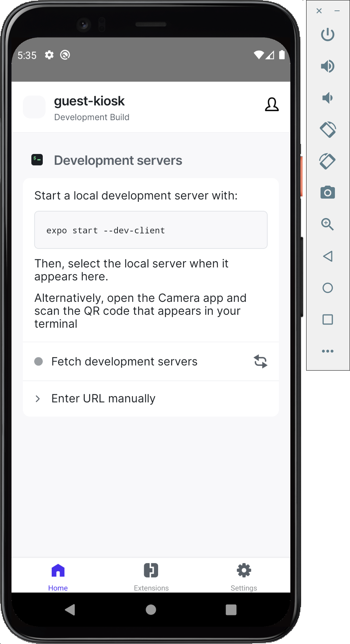Viewport: 350px width, 644px height.
Task: Tap the Android navigation back triangle
Action: [70, 610]
